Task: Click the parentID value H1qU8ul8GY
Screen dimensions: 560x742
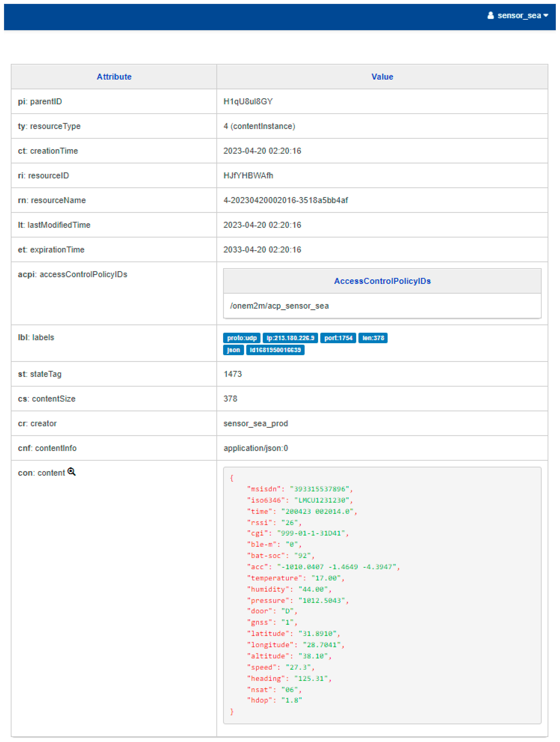Action: (248, 102)
